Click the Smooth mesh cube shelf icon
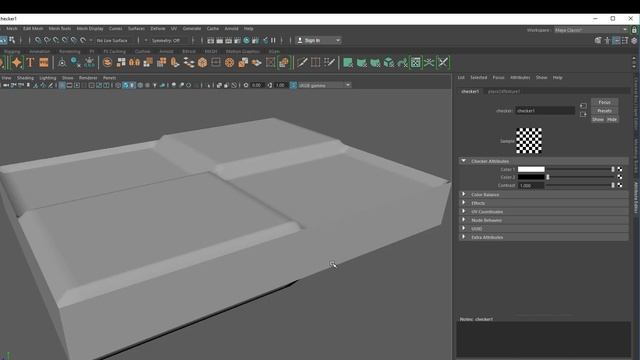 pyautogui.click(x=202, y=62)
